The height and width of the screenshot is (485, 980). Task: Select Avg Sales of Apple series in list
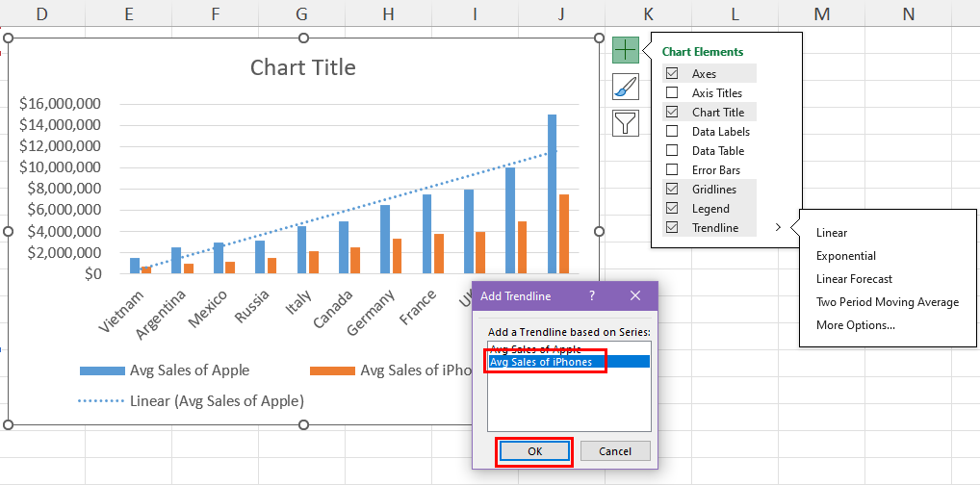pyautogui.click(x=569, y=348)
